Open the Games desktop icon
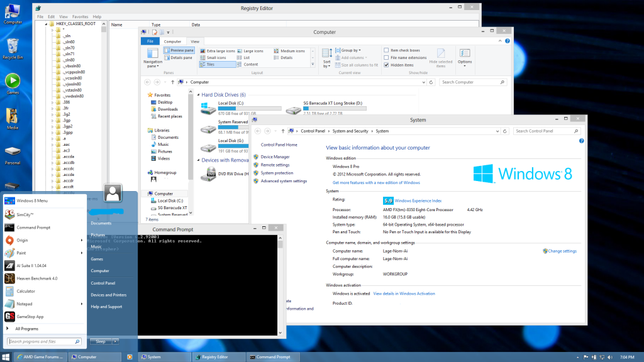The width and height of the screenshot is (644, 362). coord(13,84)
